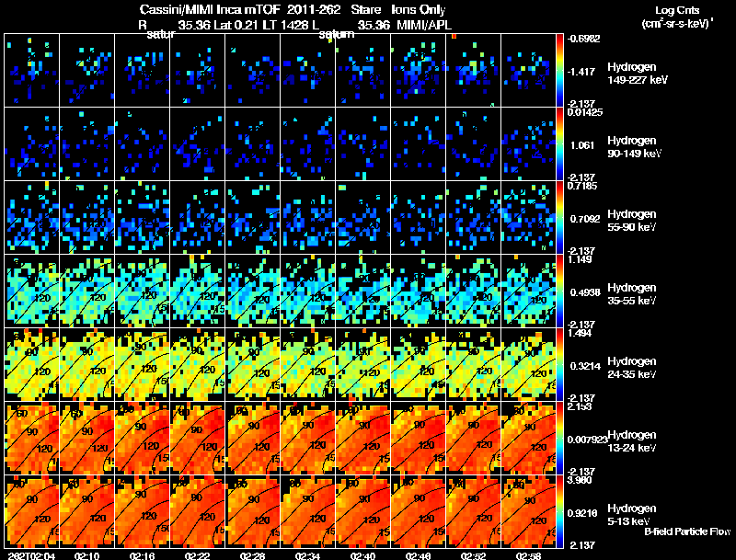The image size is (736, 560).
Task: Click the color bar for the 24-35 keV row
Action: tap(559, 365)
